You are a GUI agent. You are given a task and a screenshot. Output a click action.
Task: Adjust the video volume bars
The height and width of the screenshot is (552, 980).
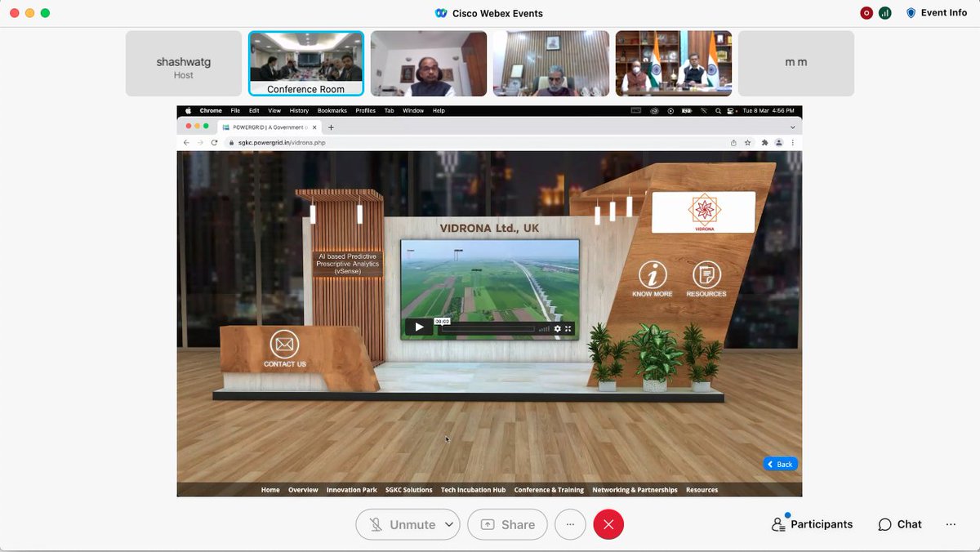(545, 328)
